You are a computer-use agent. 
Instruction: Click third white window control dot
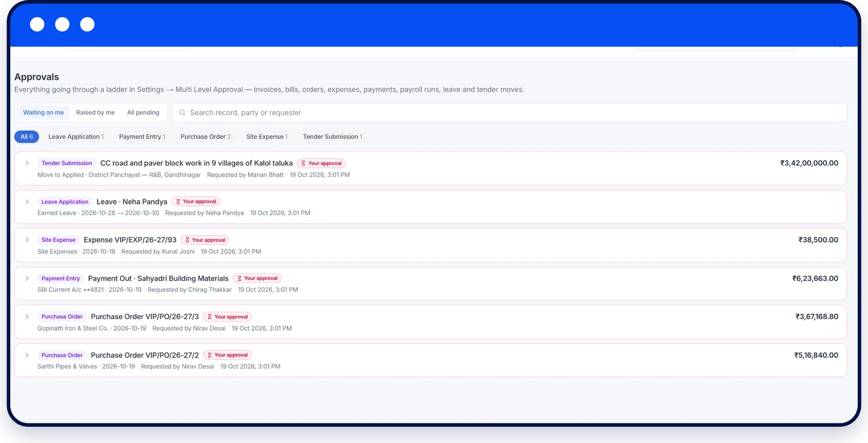(87, 24)
